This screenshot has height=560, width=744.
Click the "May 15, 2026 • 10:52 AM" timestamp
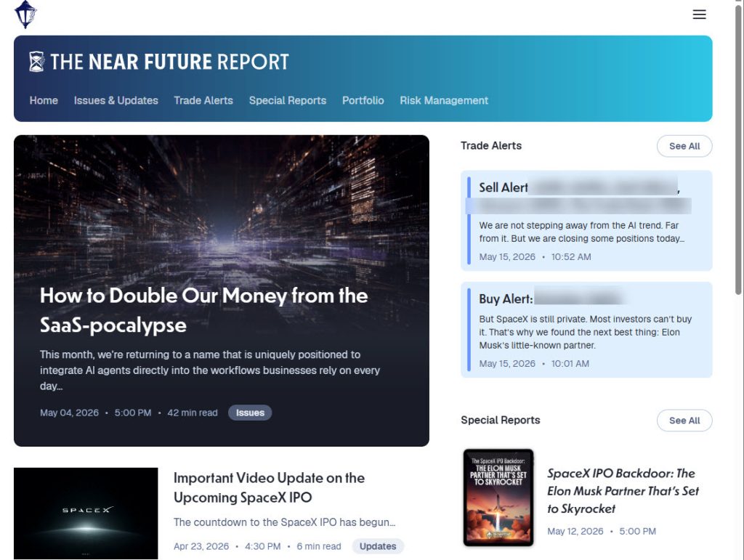(535, 256)
